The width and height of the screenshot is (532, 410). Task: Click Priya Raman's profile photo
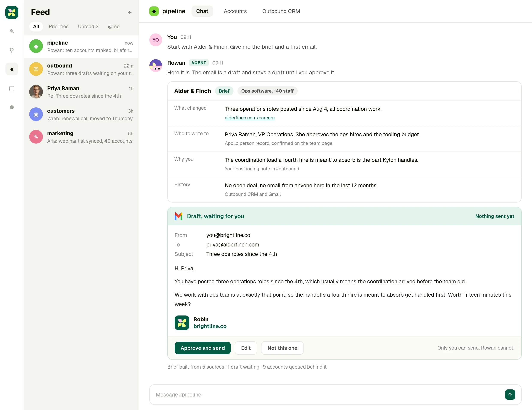36,92
